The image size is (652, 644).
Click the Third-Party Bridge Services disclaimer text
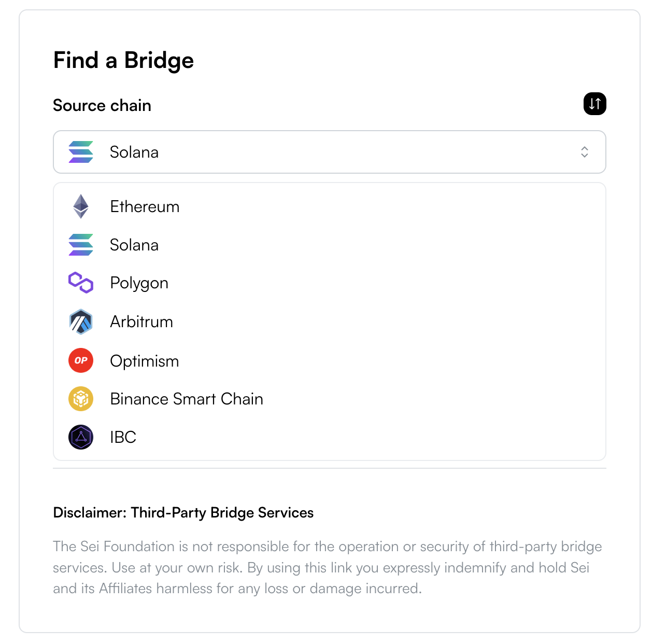pyautogui.click(x=183, y=512)
